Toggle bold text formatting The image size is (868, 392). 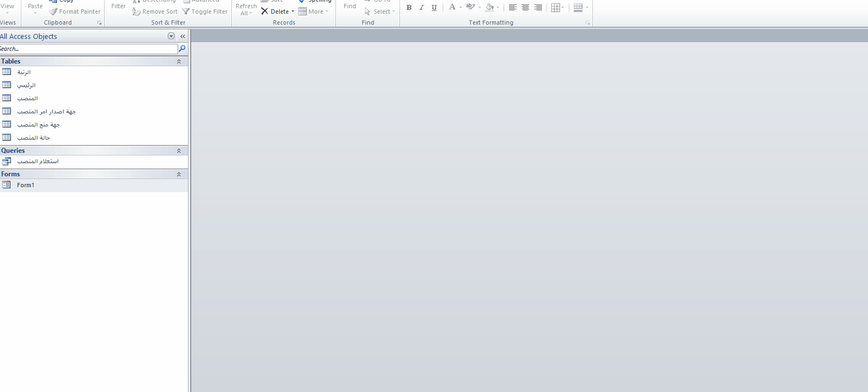409,8
